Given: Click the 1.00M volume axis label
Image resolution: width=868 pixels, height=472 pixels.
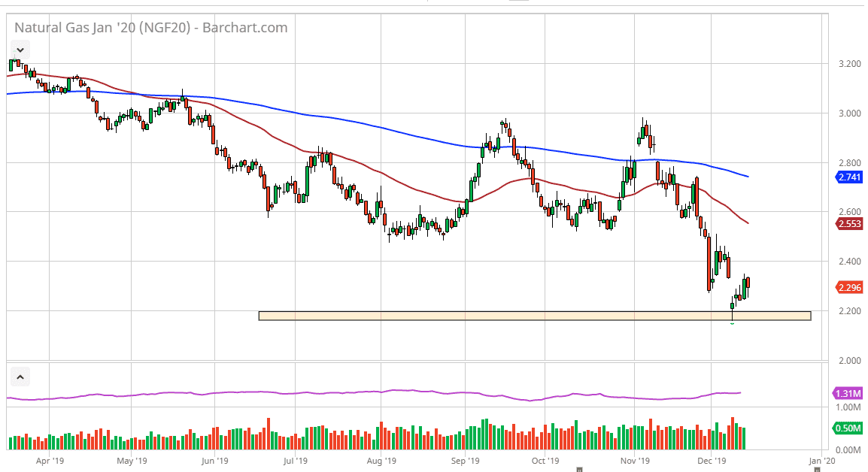Looking at the screenshot, I should click(848, 407).
